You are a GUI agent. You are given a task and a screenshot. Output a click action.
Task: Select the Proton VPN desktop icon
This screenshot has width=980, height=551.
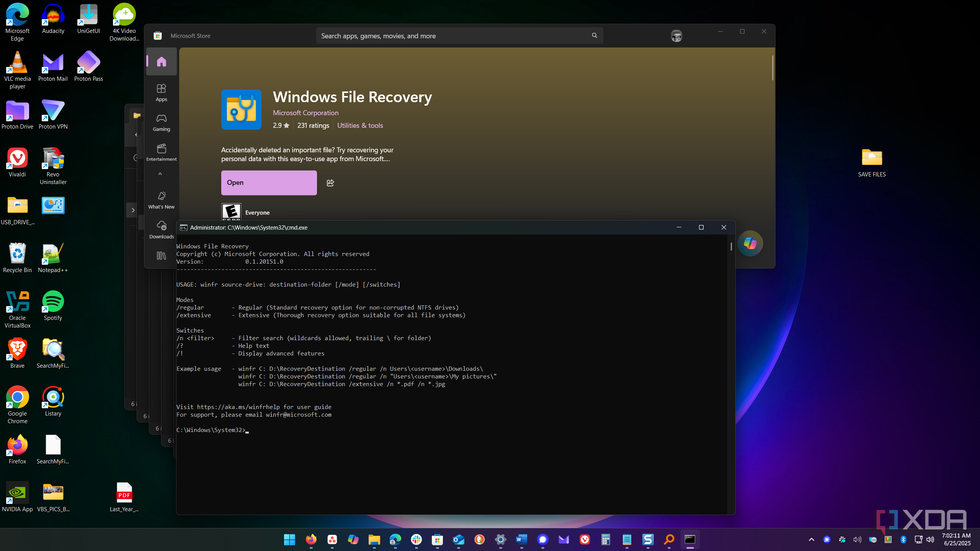[53, 115]
